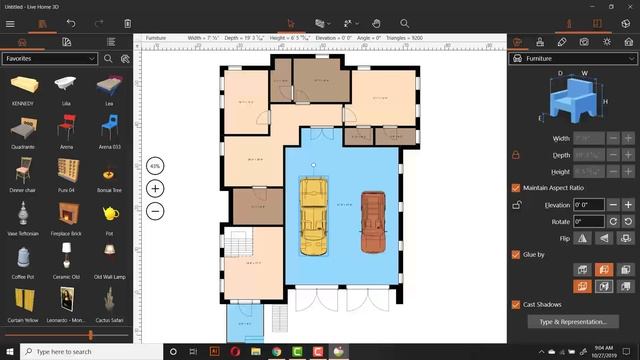This screenshot has width=640, height=360.
Task: Click the Rotate angle field
Action: point(589,222)
